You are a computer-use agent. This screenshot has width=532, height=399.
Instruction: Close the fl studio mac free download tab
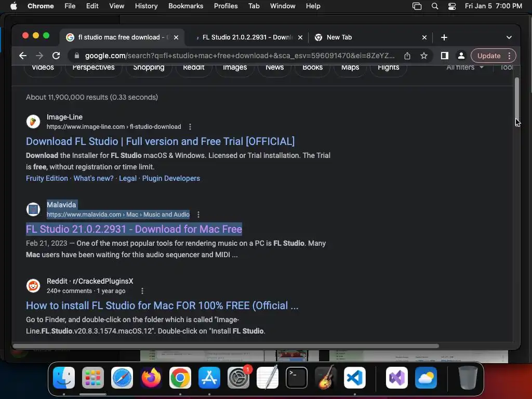click(x=176, y=37)
